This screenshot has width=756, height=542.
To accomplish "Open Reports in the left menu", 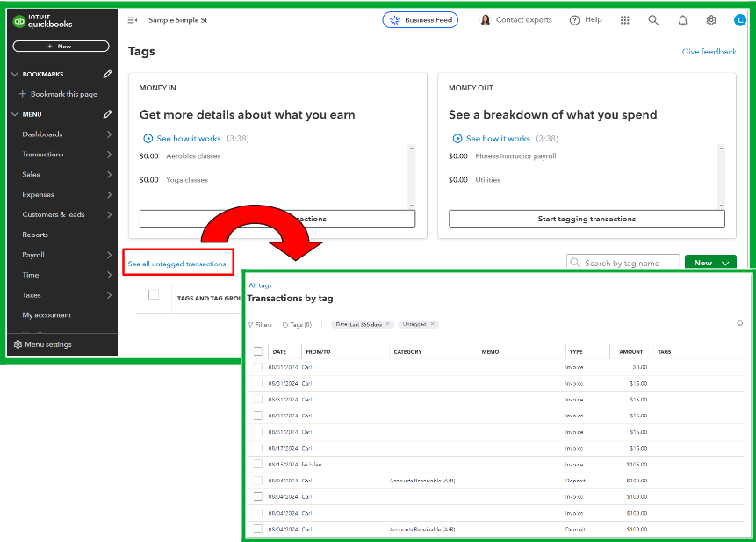I will [x=35, y=235].
